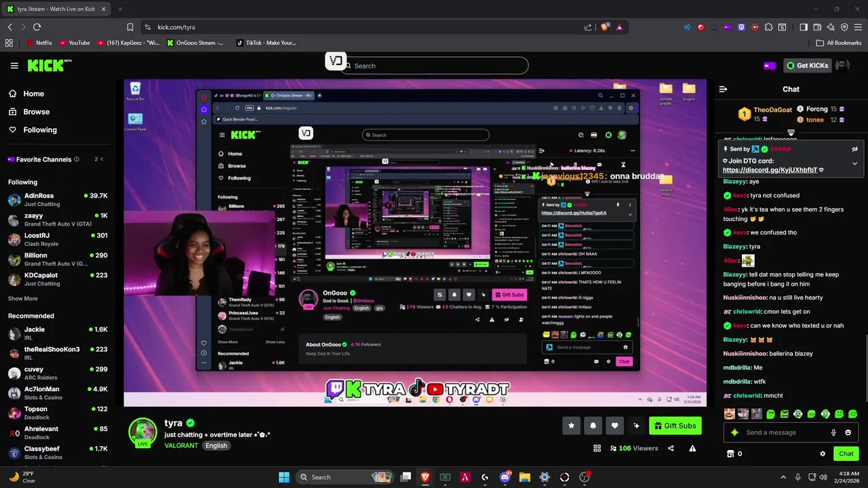Switch to the tyra Stream browser tab

pos(57,9)
